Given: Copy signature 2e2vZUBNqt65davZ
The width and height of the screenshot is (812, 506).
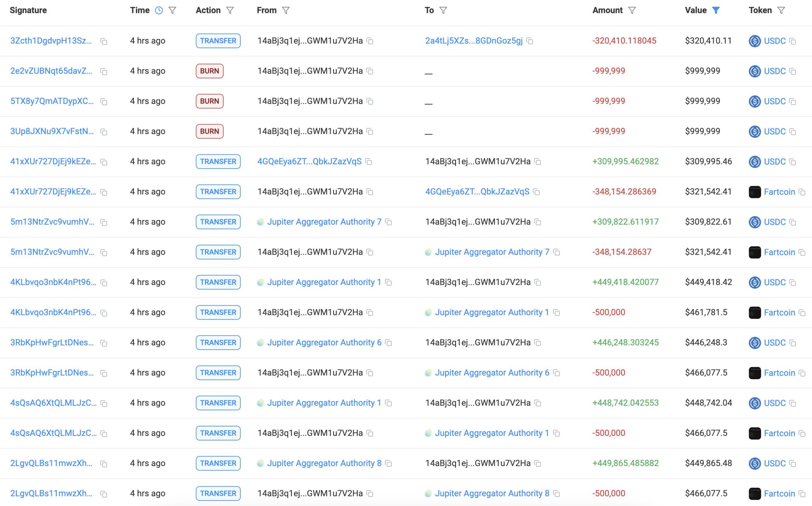Looking at the screenshot, I should 104,72.
